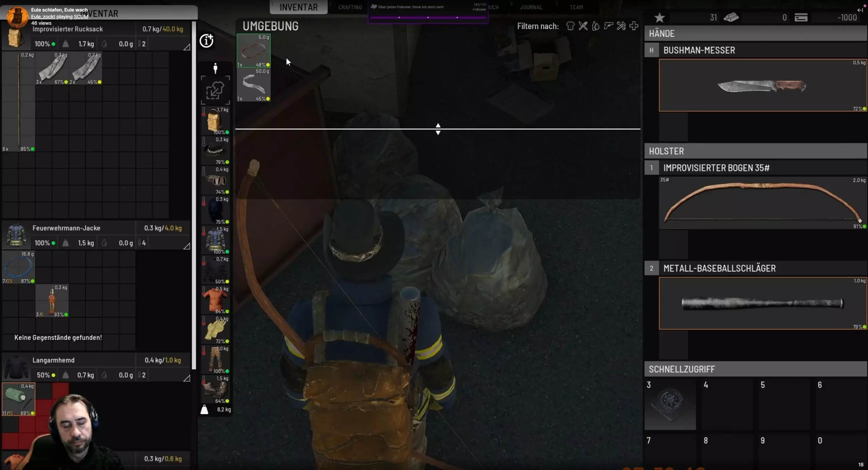The height and width of the screenshot is (470, 868).
Task: Filter surroundings by clothing shirt icon
Action: pos(570,26)
